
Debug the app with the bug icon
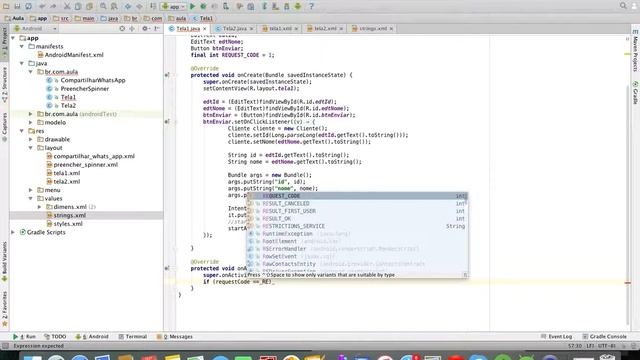[x=203, y=6]
